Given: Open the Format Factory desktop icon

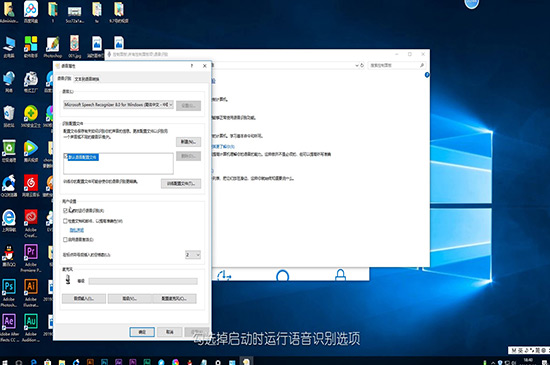Looking at the screenshot, I should coord(31,81).
